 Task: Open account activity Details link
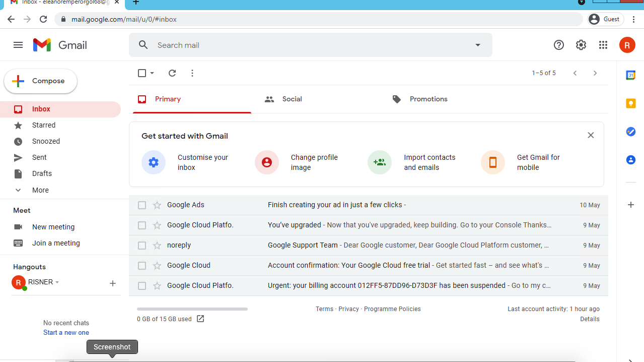pos(590,319)
